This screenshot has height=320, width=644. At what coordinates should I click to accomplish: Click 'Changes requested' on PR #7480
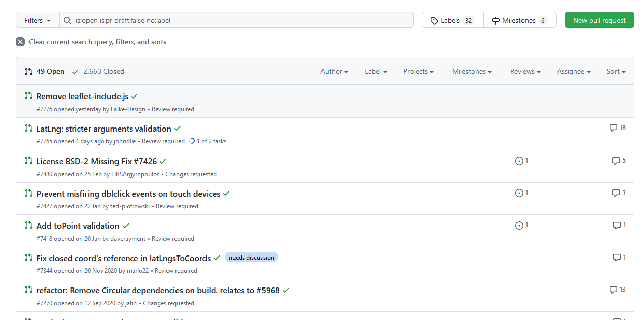tap(191, 174)
